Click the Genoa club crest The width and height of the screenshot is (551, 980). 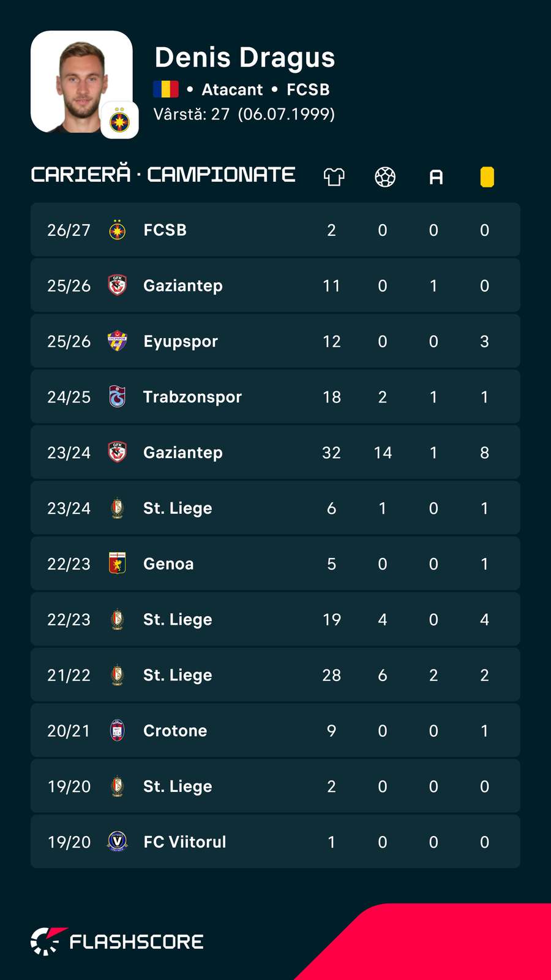point(117,563)
